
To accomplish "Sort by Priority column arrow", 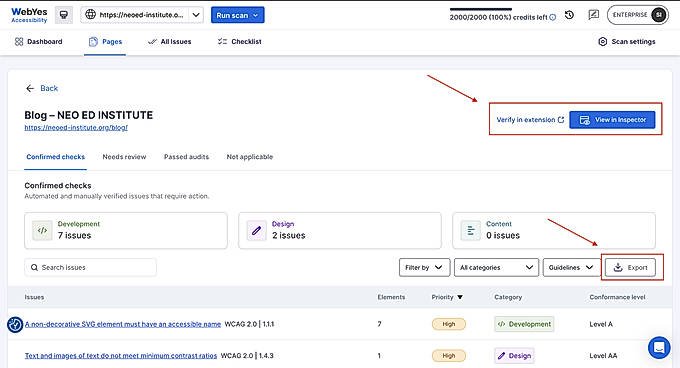I will coord(460,297).
